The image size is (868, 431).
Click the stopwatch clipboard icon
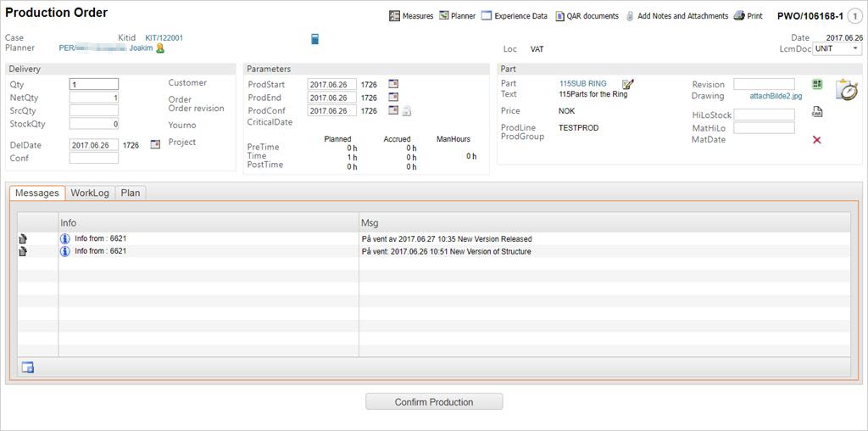click(846, 89)
